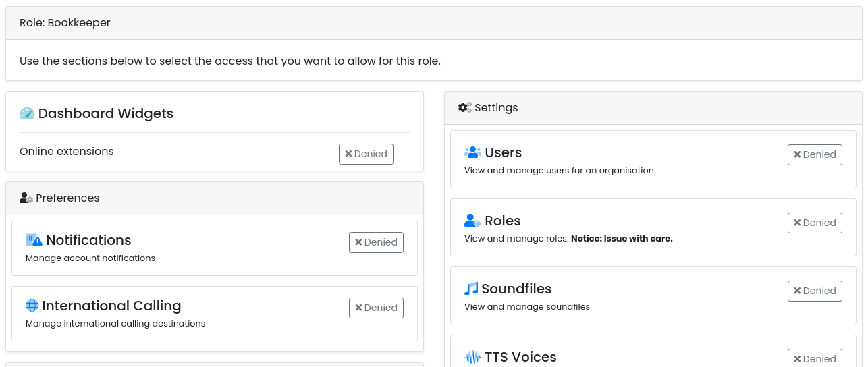The image size is (868, 367).
Task: Toggle Denied access for Roles
Action: click(815, 223)
